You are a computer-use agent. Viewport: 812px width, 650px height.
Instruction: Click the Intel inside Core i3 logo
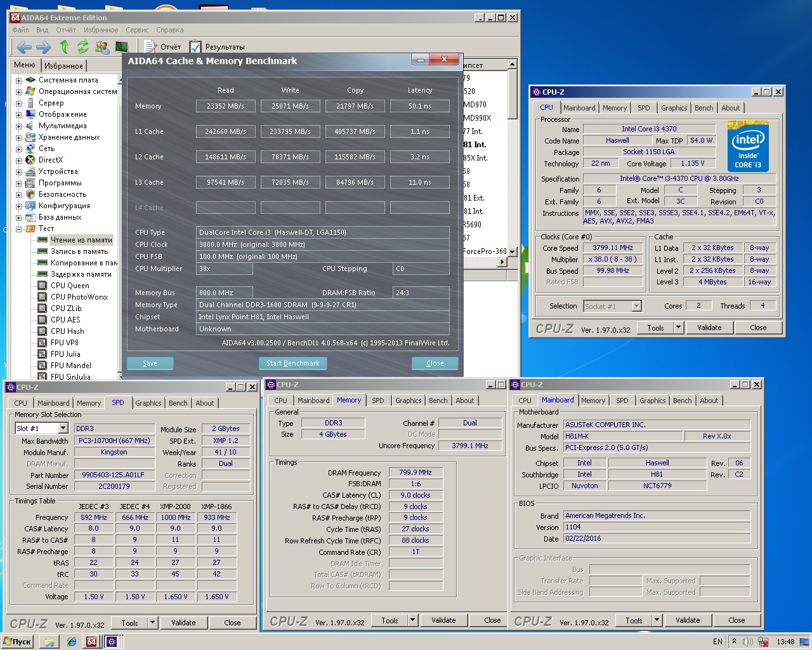[x=748, y=147]
